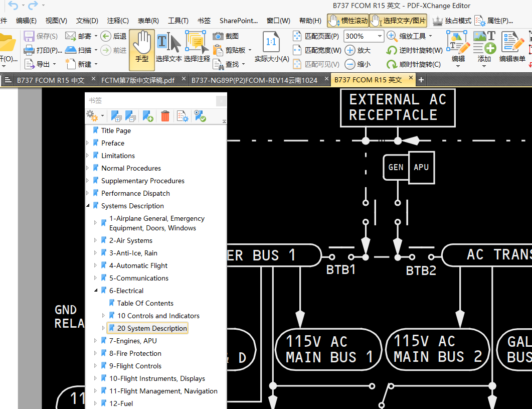Rotate the page clockwise (顺时针旋转)
Screen dimensions: 532x409
(x=414, y=64)
